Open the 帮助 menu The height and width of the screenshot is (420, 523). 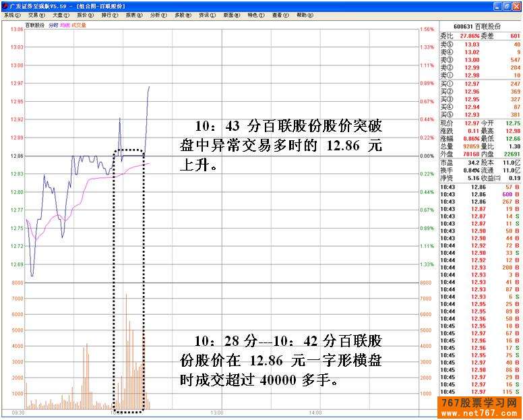pyautogui.click(x=305, y=16)
